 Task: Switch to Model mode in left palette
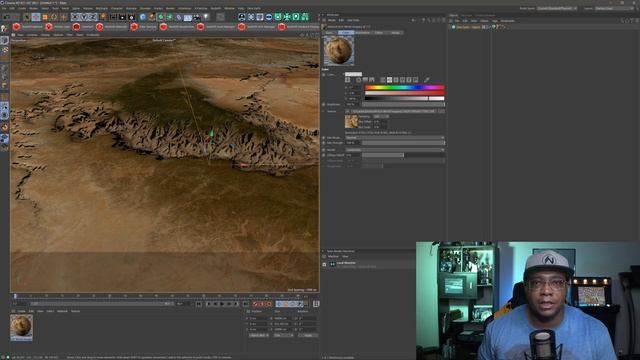pos(4,40)
